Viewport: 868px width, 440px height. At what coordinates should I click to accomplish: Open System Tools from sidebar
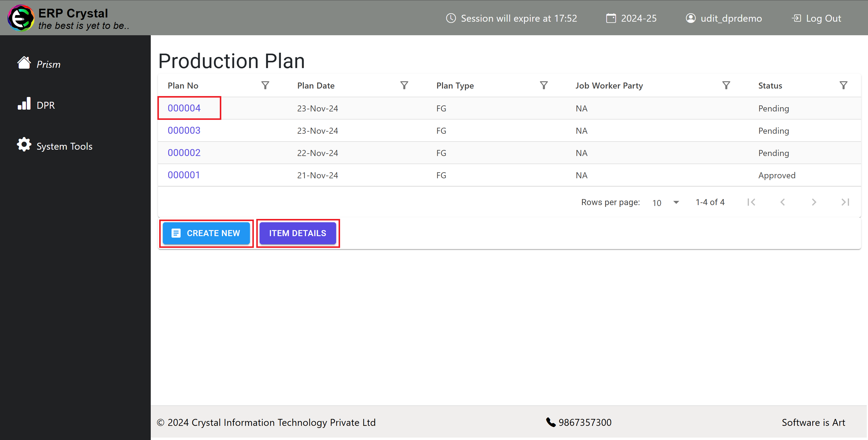(x=64, y=146)
